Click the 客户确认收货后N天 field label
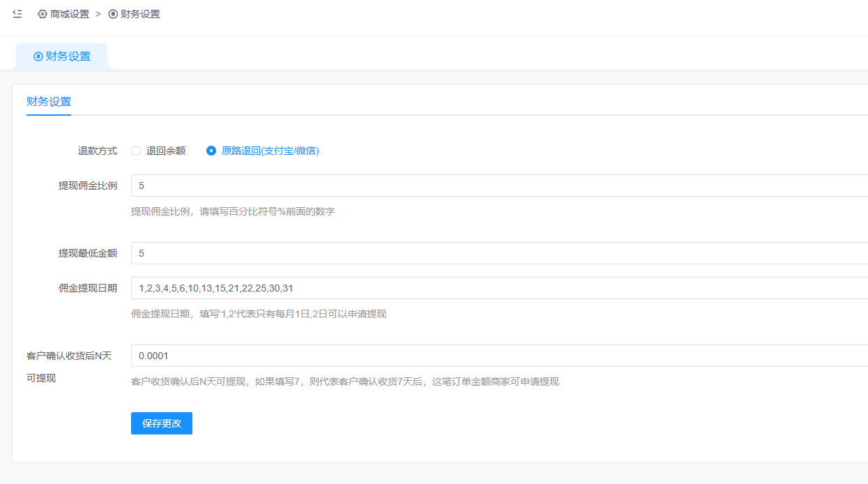Image resolution: width=868 pixels, height=484 pixels. click(x=69, y=356)
